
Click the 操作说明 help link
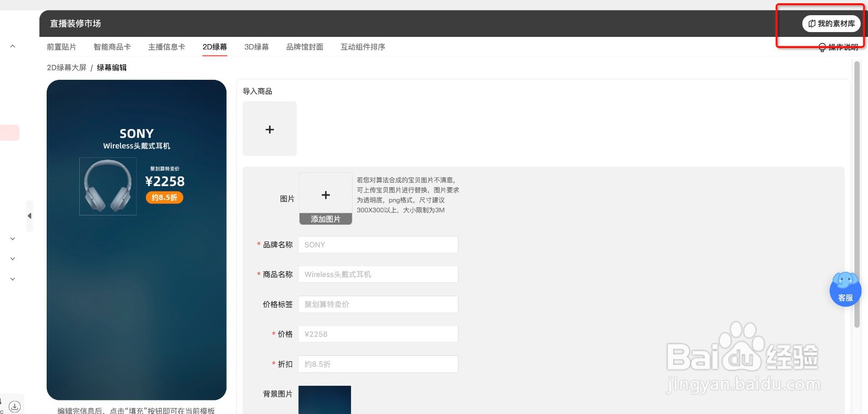838,47
